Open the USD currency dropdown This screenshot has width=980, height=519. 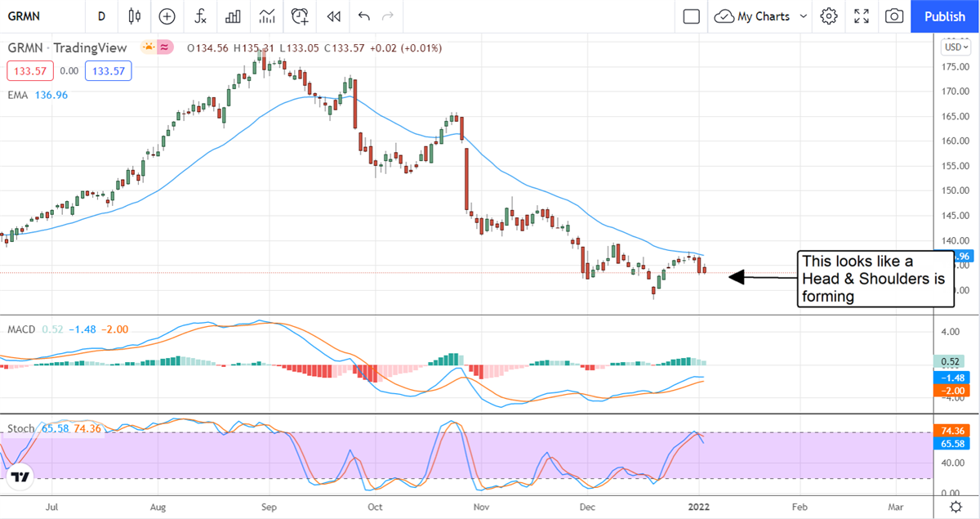(955, 47)
